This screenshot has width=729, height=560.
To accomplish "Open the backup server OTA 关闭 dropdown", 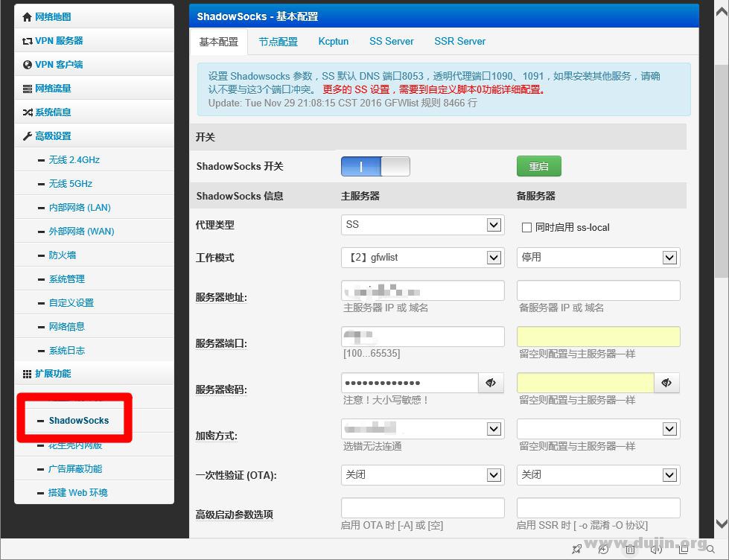I will [x=599, y=475].
